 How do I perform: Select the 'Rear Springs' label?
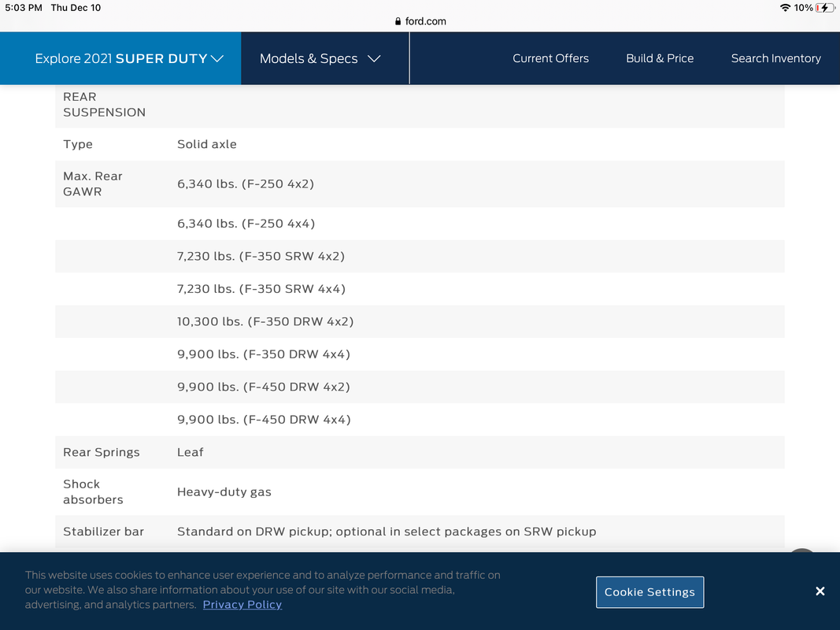coord(102,452)
